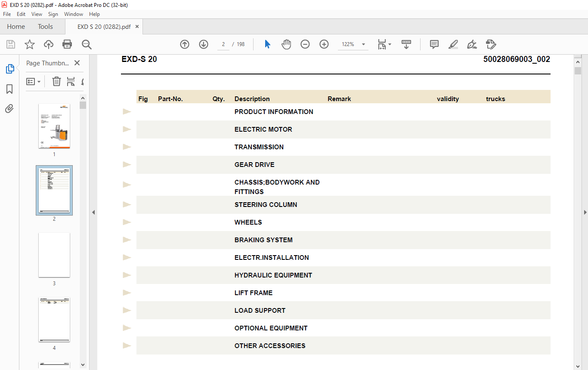
Task: Close the EXD S 20 document tab
Action: (x=137, y=27)
